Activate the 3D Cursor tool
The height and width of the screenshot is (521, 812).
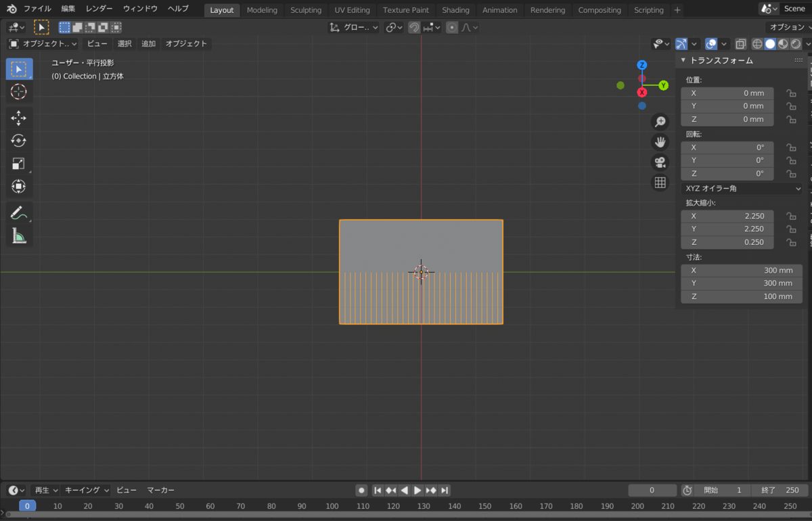point(19,92)
